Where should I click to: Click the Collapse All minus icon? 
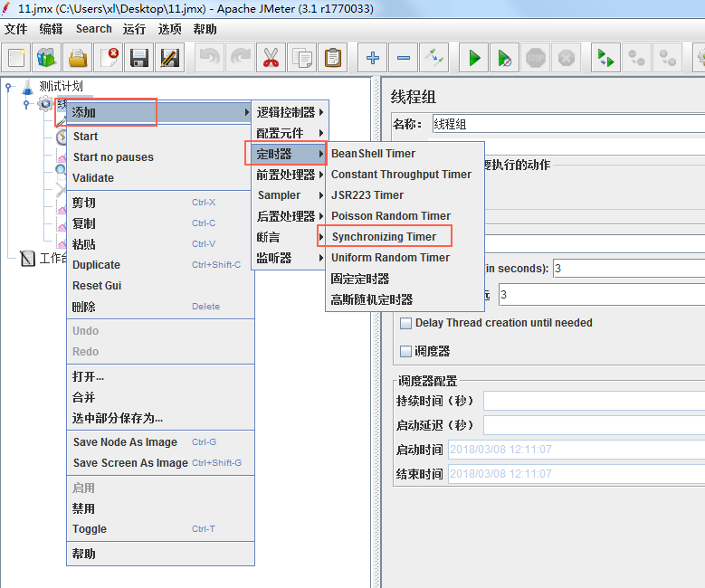404,58
